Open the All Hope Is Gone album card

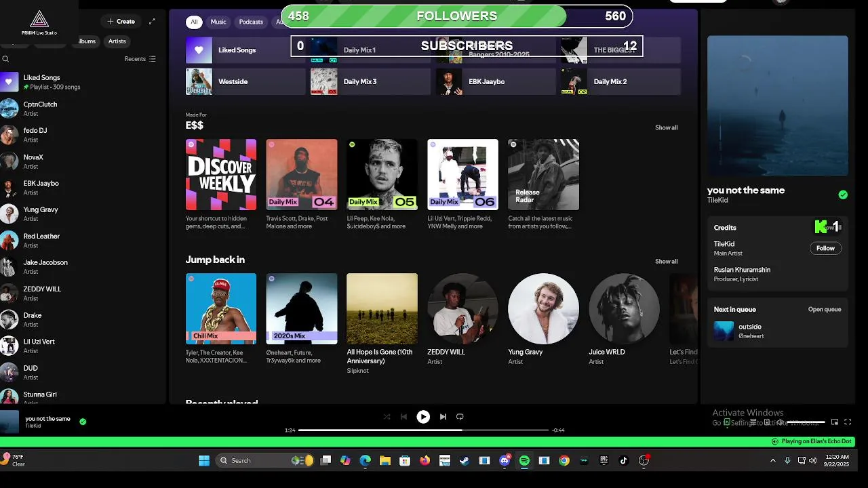point(382,324)
